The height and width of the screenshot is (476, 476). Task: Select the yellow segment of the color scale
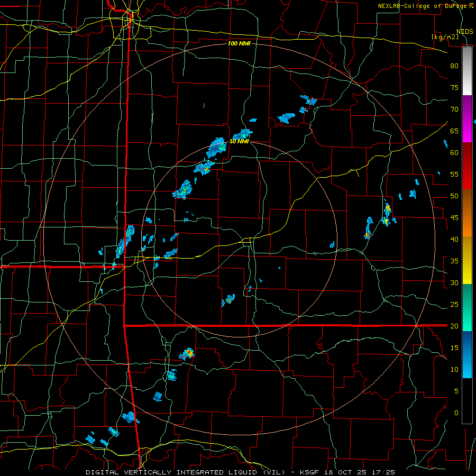click(x=467, y=260)
